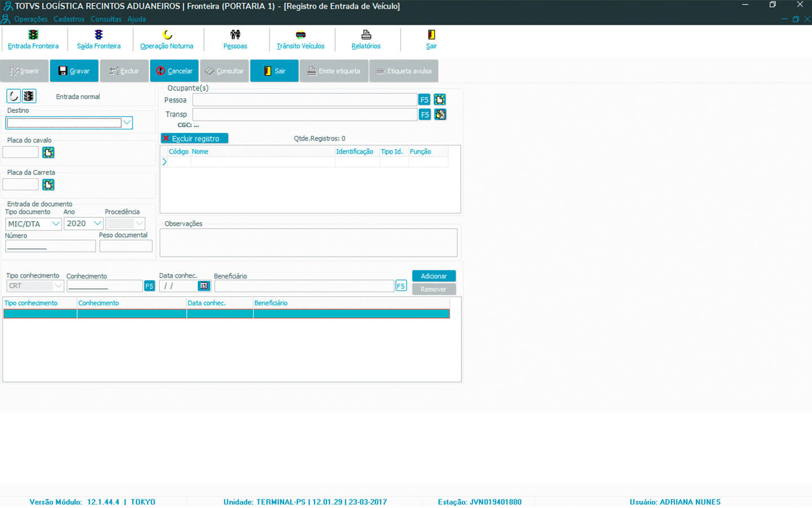Open Entrada Fronteira from the toolbar
The image size is (812, 508).
[x=33, y=40]
